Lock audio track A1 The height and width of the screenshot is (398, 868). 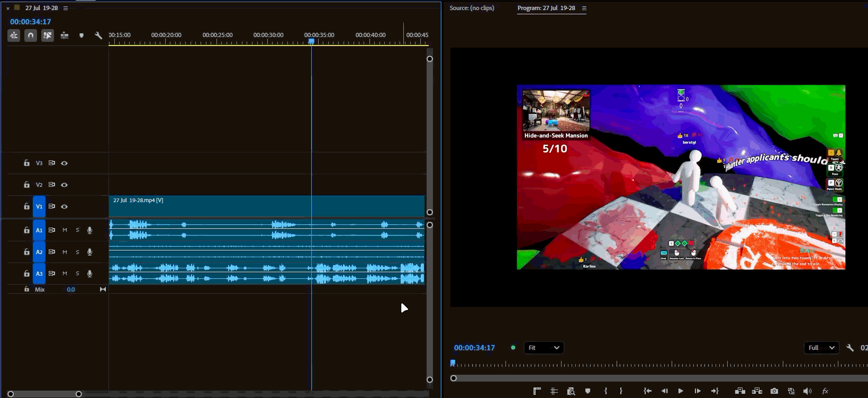coord(26,230)
